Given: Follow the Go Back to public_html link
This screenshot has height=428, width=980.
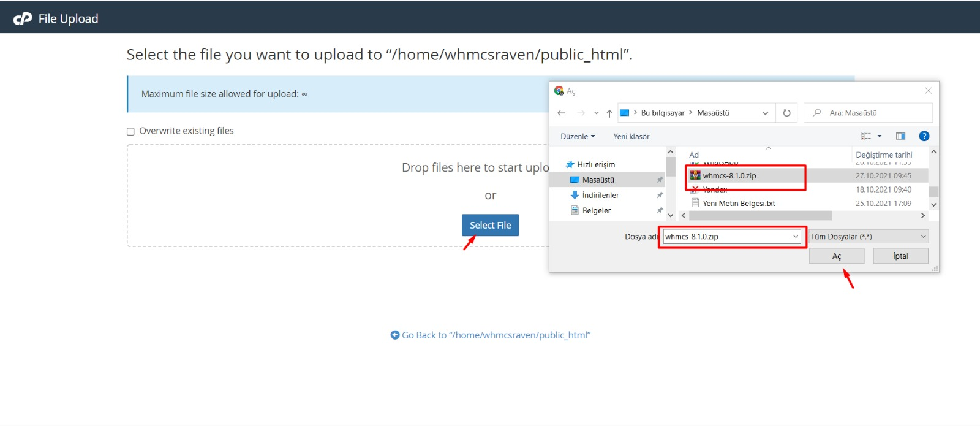Looking at the screenshot, I should pyautogui.click(x=496, y=335).
